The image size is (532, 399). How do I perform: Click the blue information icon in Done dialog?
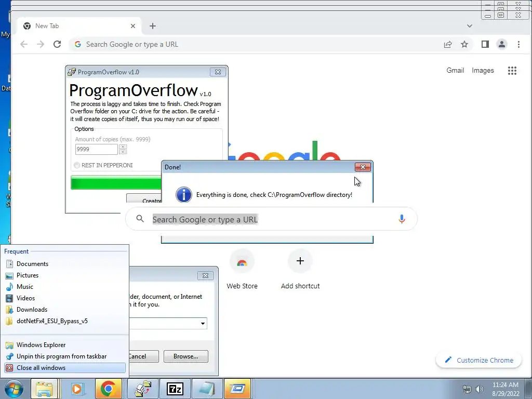(183, 195)
